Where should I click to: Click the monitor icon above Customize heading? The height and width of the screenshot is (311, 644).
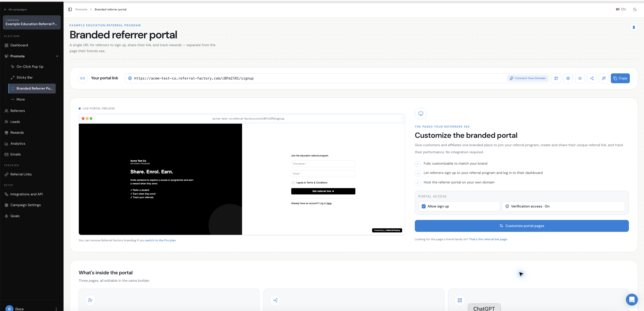point(421,114)
